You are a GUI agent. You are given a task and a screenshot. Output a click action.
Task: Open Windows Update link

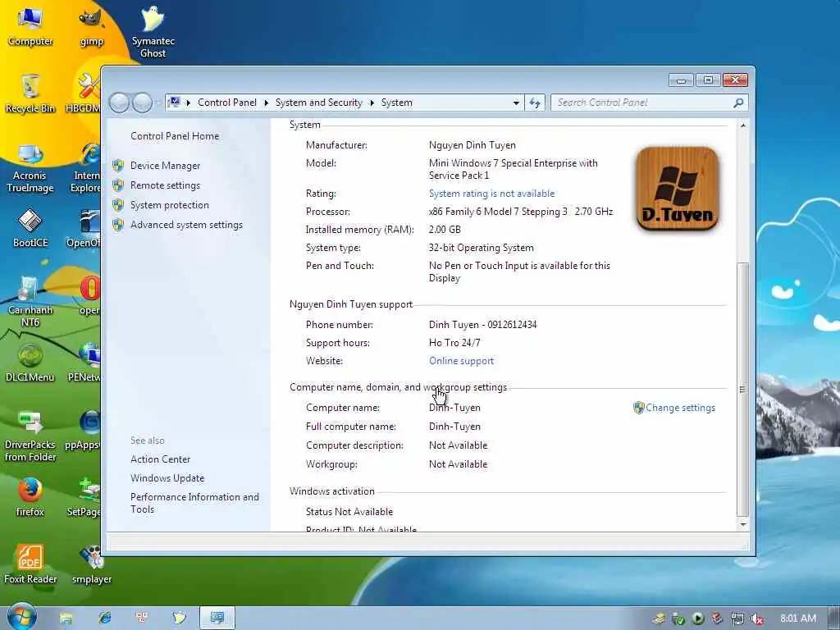[167, 478]
